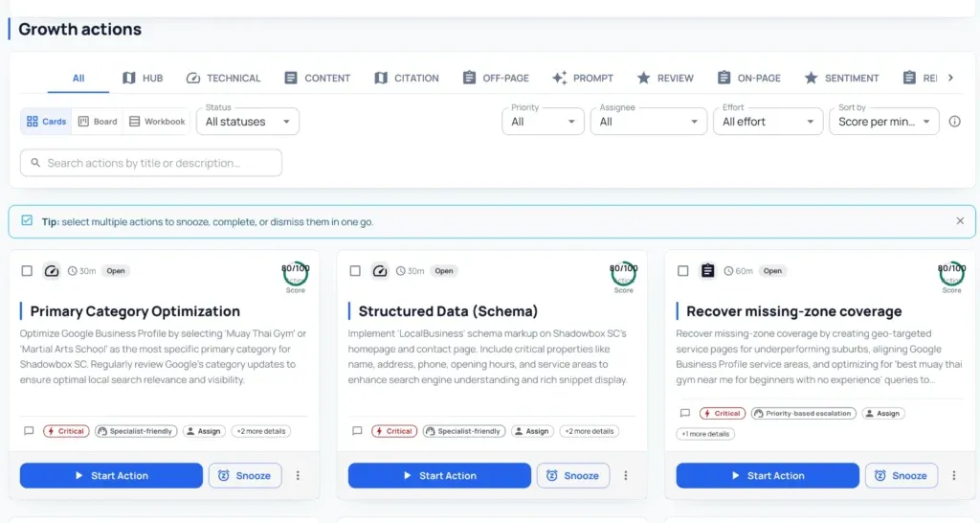Check the Recover missing-zone coverage card checkbox
The image size is (980, 523).
pyautogui.click(x=683, y=271)
